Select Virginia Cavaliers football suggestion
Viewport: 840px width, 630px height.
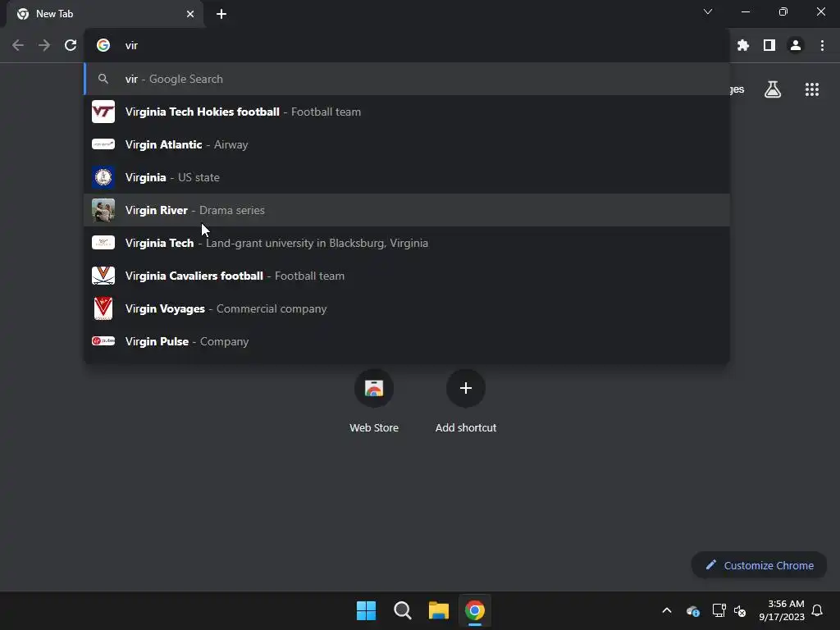(x=407, y=276)
